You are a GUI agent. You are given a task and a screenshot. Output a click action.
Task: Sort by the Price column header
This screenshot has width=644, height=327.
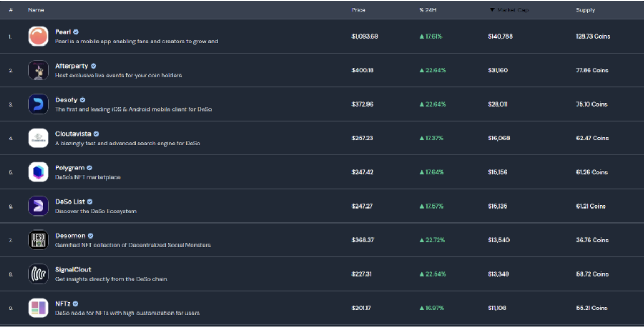[358, 10]
